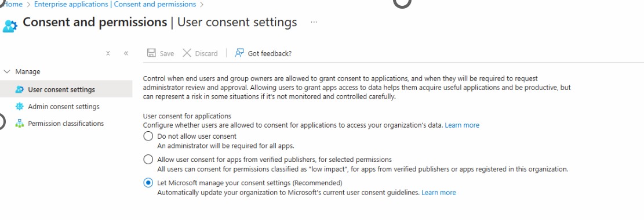Click the Save disk icon

pos(151,53)
